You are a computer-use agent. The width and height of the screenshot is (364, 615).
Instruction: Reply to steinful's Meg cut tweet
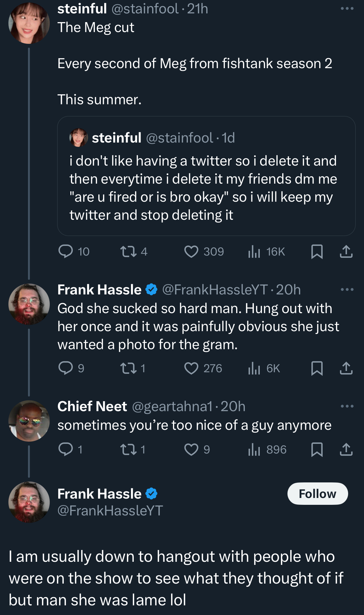click(66, 251)
